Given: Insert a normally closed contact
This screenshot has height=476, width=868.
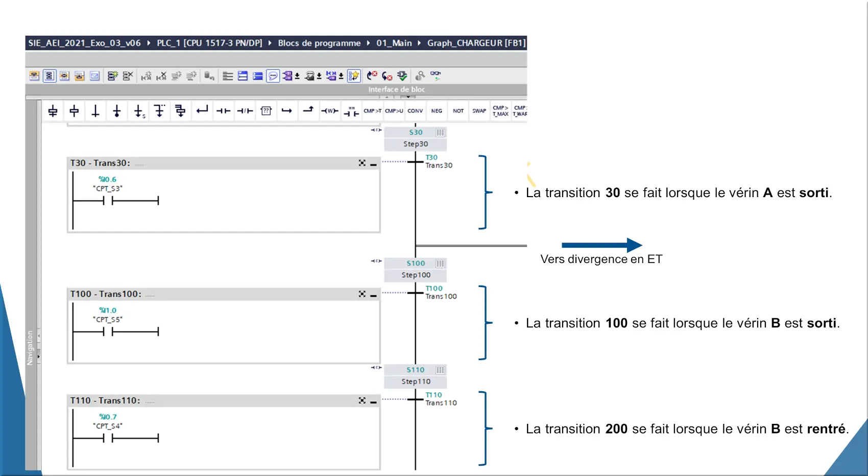Looking at the screenshot, I should pos(245,111).
